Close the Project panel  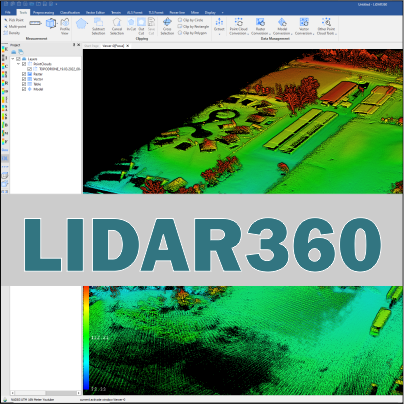[x=79, y=45]
